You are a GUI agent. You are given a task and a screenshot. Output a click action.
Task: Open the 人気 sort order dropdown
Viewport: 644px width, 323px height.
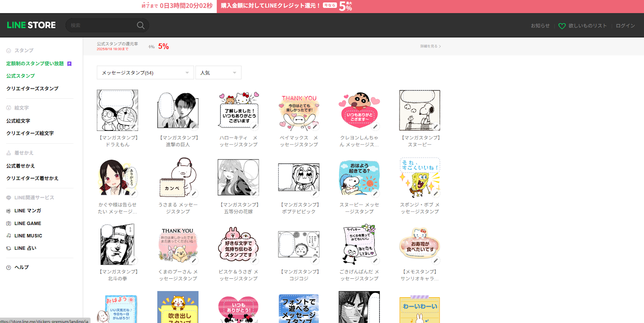coord(219,72)
